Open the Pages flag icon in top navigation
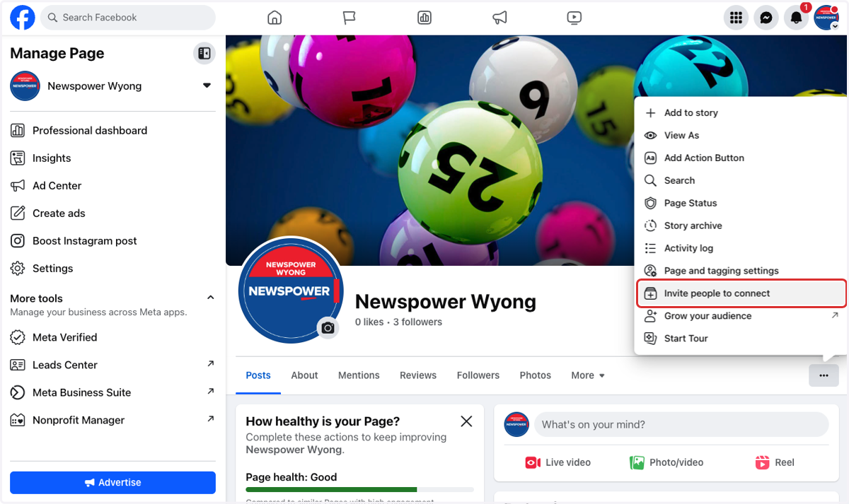Screen dimensions: 849x504 (350, 18)
